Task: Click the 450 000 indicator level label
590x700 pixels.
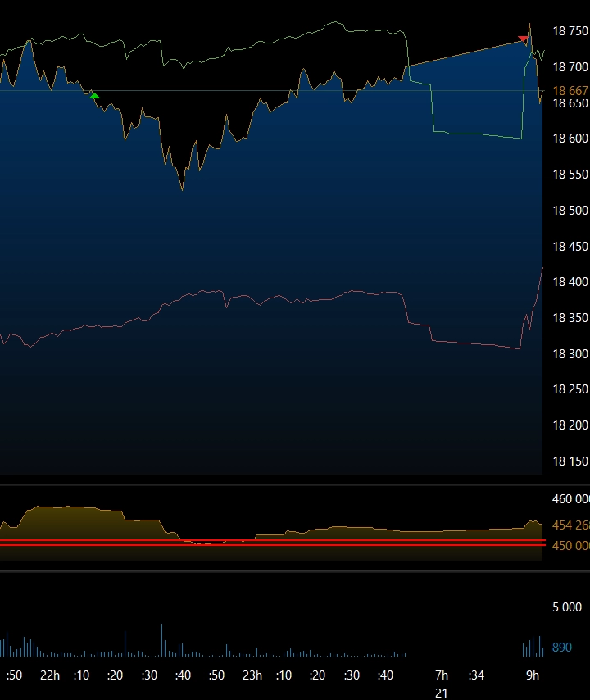Action: click(570, 546)
